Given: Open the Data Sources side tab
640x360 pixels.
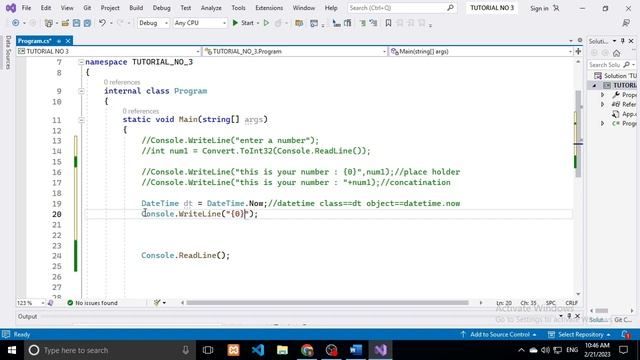Looking at the screenshot, I should pos(8,52).
